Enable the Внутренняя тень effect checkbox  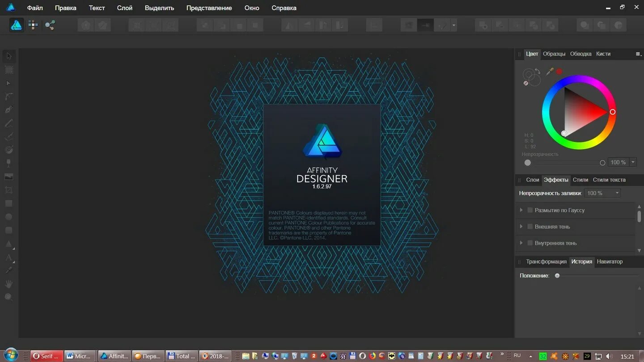coord(530,243)
